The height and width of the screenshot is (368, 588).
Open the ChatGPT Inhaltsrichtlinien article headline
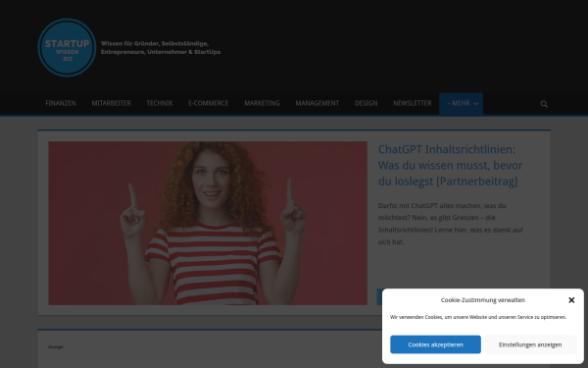click(450, 165)
